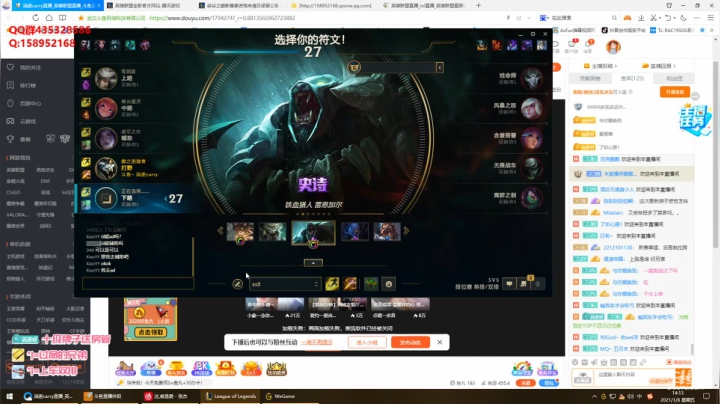Show next skins with right carousel arrow
The image size is (720, 404).
coord(406,231)
